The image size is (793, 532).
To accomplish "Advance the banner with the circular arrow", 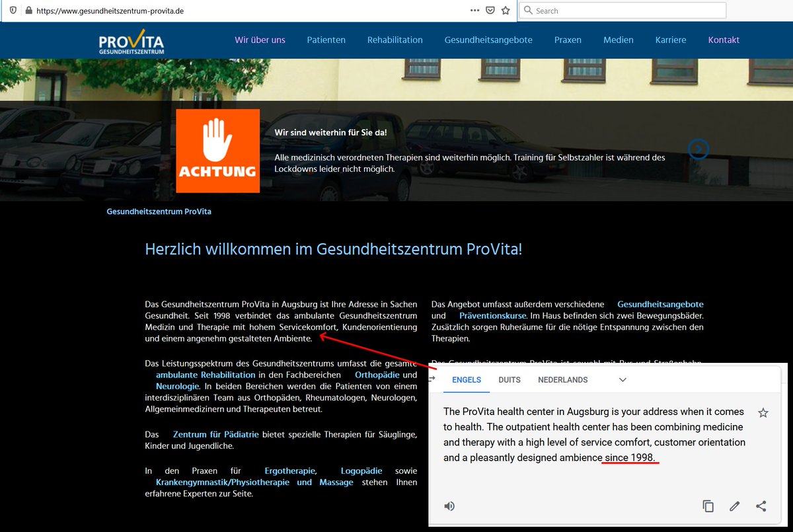I will [699, 149].
